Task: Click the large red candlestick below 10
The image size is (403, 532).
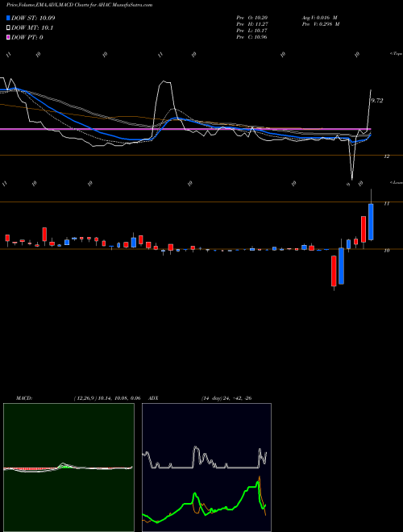Action: (x=334, y=271)
